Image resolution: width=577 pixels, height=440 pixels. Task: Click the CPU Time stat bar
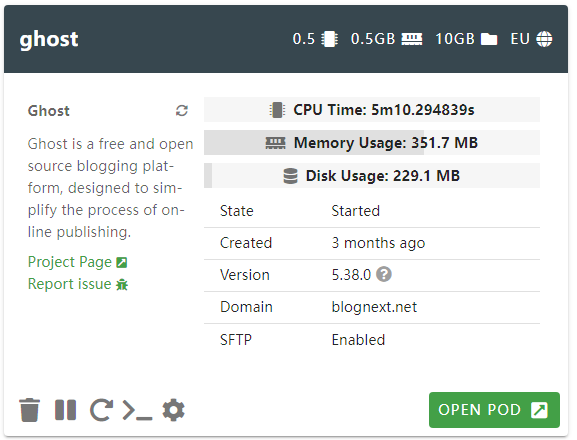(x=372, y=110)
